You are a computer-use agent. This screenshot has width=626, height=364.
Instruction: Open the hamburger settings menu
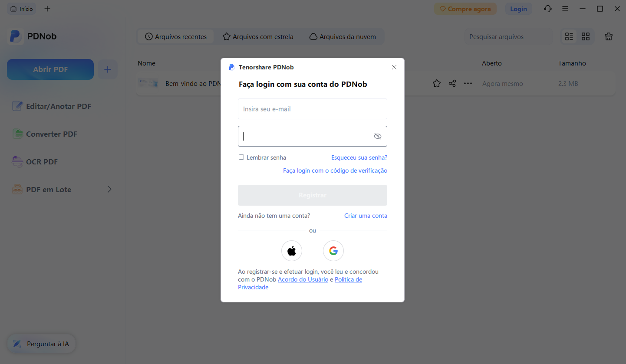coord(565,8)
